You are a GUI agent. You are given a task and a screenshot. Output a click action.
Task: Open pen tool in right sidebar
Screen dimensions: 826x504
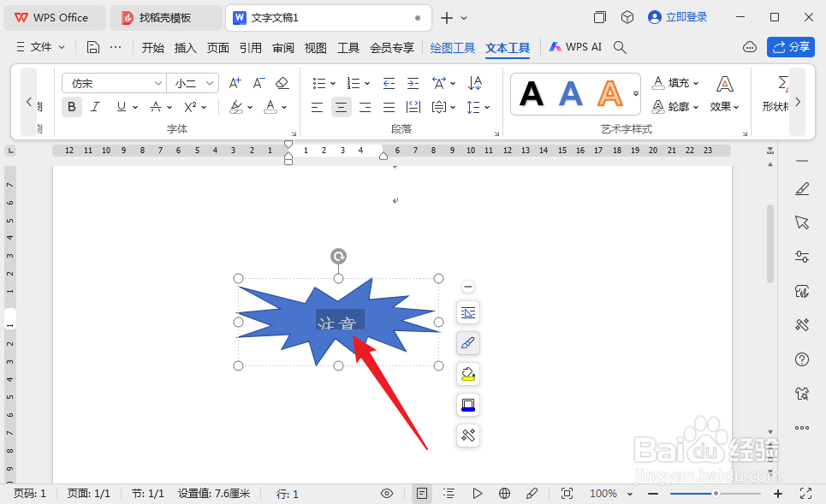coord(802,188)
